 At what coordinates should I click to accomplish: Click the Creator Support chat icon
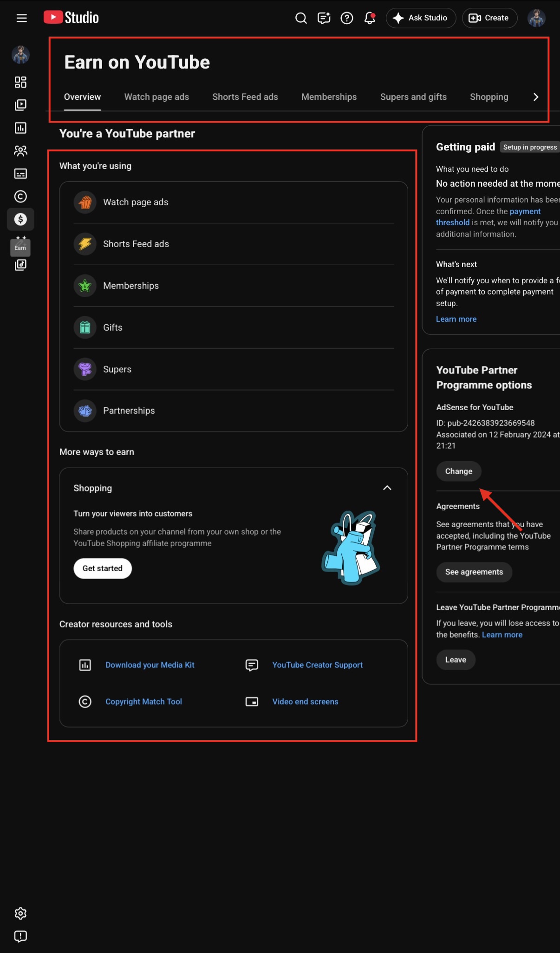(252, 665)
